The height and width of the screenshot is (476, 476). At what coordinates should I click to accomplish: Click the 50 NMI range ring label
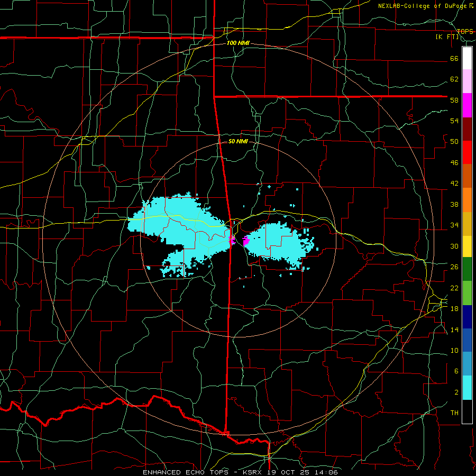[238, 141]
